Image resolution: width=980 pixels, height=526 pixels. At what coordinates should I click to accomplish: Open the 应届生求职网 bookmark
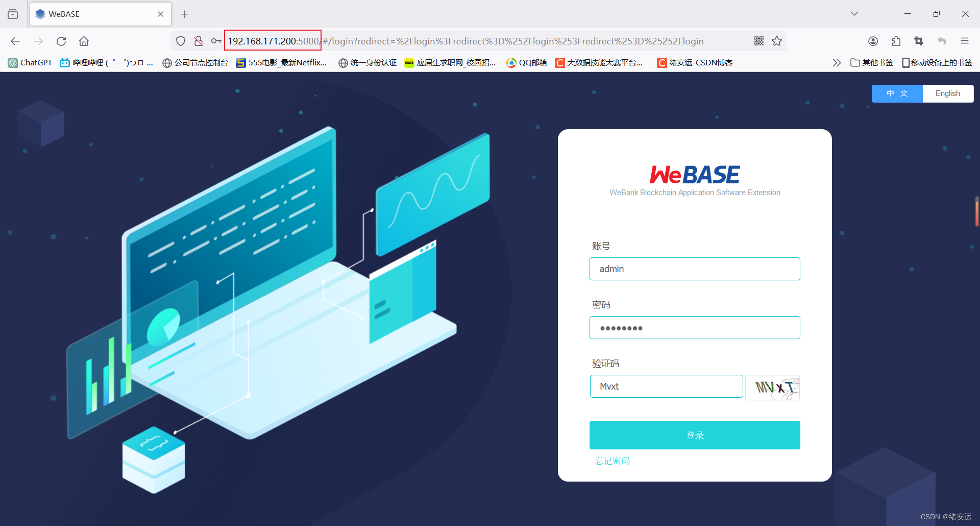click(450, 63)
